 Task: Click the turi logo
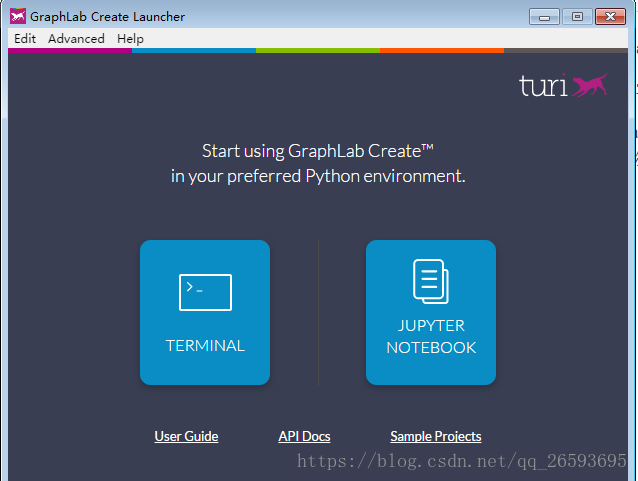pos(563,85)
